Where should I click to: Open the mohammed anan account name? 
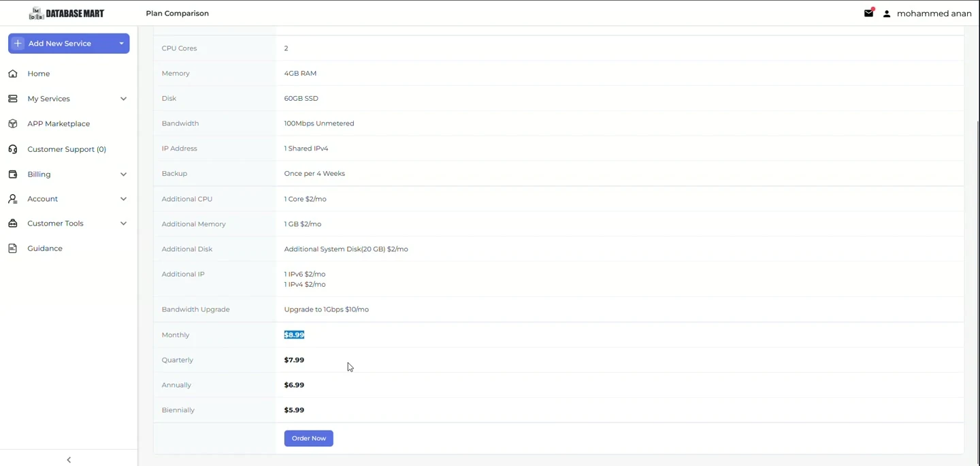tap(934, 14)
